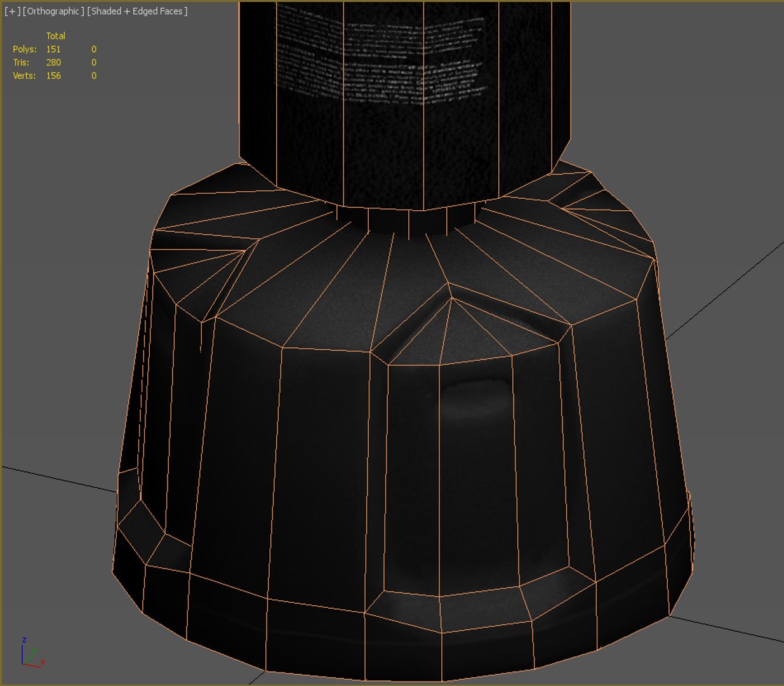784x686 pixels.
Task: Click the zero value in the Verts row
Action: [x=94, y=76]
